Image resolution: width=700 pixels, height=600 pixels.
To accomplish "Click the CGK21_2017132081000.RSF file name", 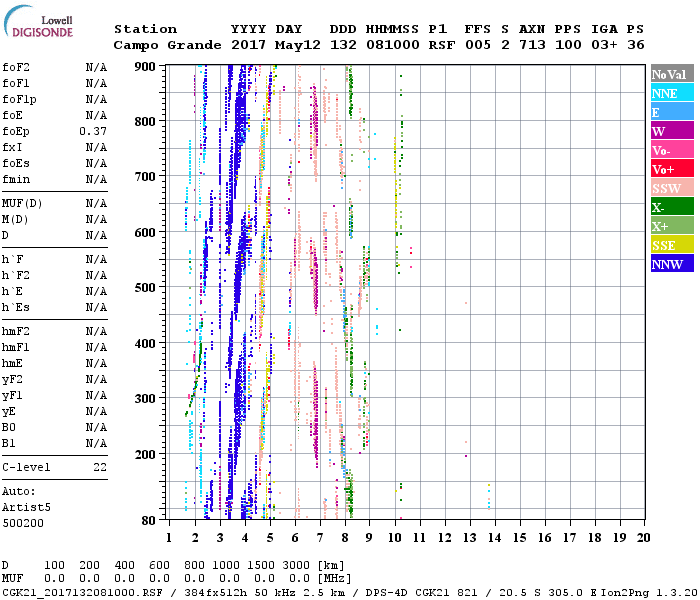I will click(82, 593).
